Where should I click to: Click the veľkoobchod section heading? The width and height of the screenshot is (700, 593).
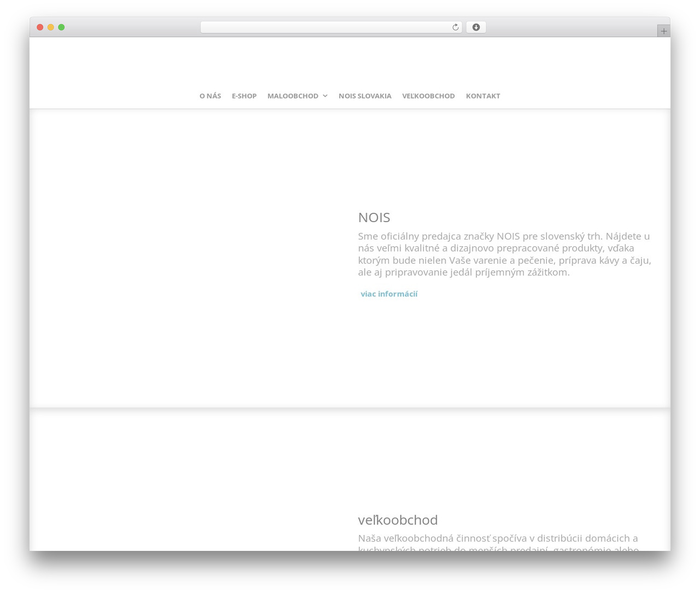point(398,520)
